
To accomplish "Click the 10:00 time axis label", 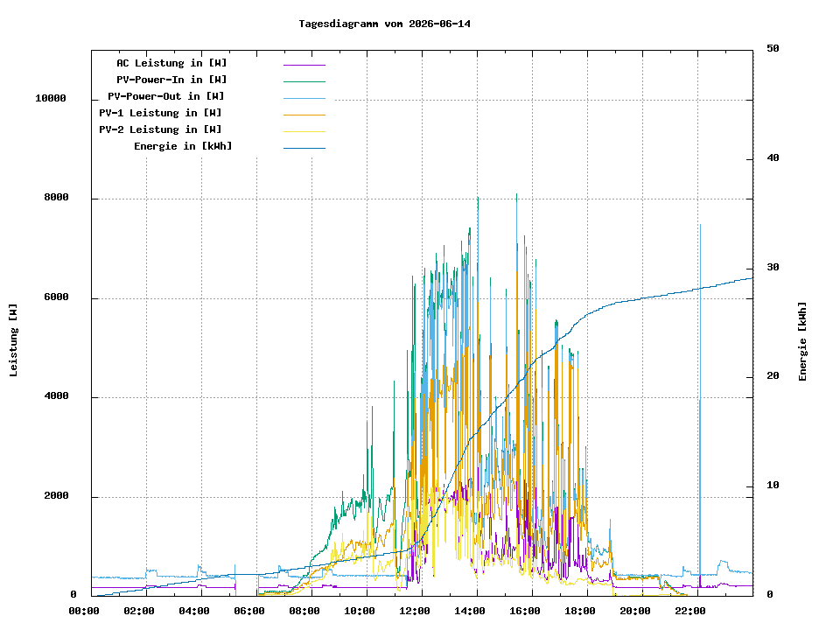I will point(360,612).
